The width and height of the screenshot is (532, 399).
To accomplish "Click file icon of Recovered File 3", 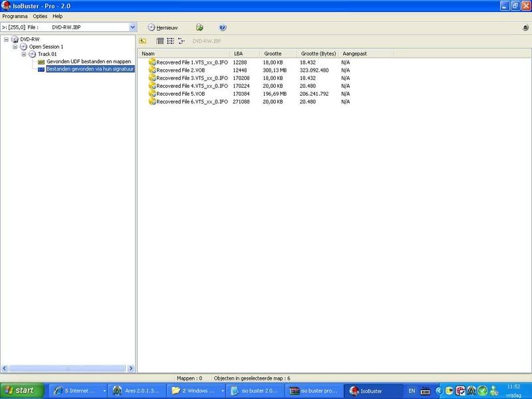I will pyautogui.click(x=152, y=78).
